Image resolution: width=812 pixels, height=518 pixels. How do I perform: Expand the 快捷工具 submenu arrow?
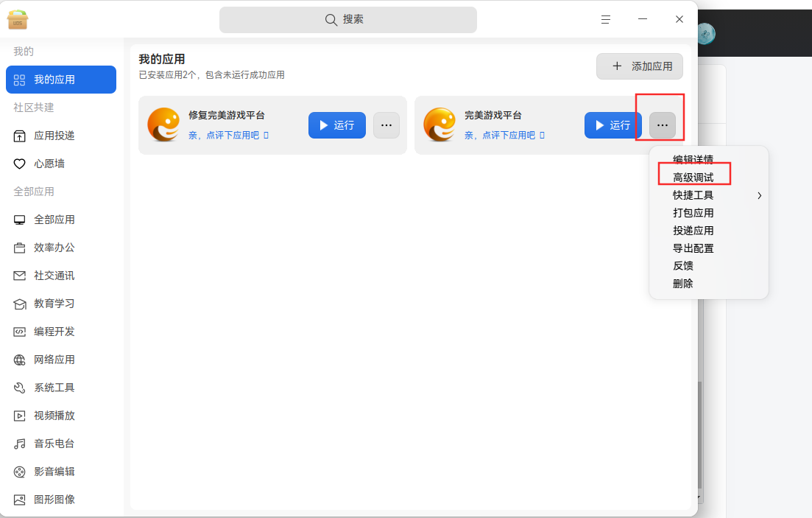tap(759, 195)
